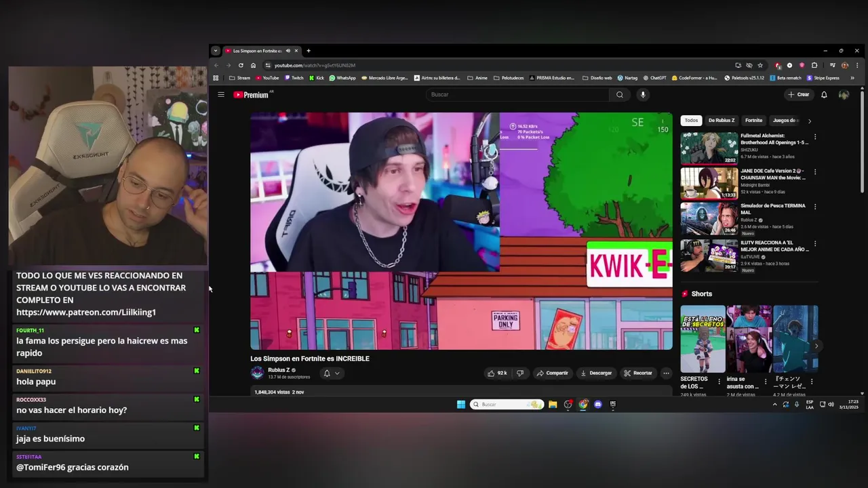Show more bookmarks with the overflow chevron
868x488 pixels.
click(852, 78)
